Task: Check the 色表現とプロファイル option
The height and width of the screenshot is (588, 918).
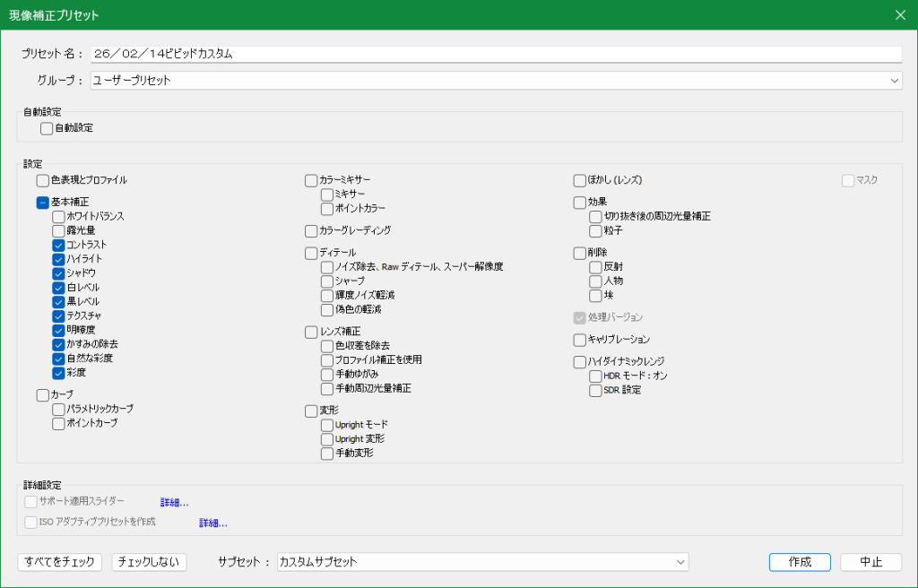Action: click(43, 180)
